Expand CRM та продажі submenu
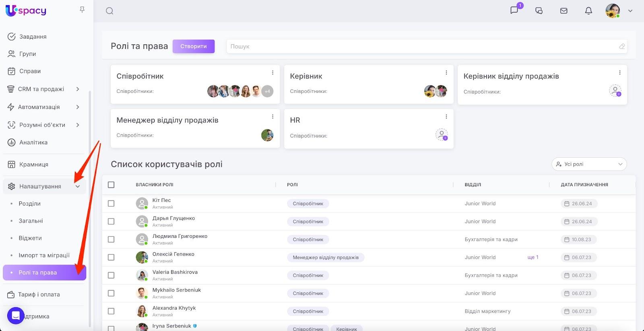The height and width of the screenshot is (331, 644). tap(78, 89)
